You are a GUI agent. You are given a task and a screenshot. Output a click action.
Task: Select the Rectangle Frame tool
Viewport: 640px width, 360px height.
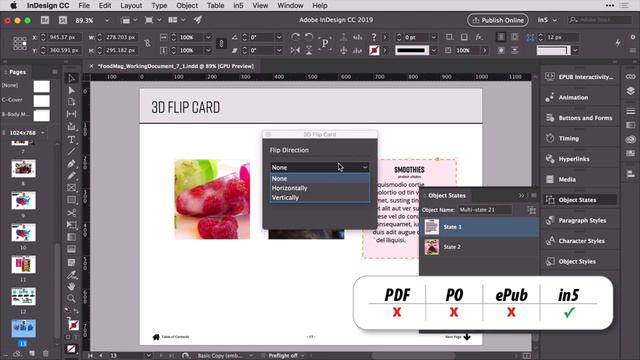pyautogui.click(x=72, y=188)
